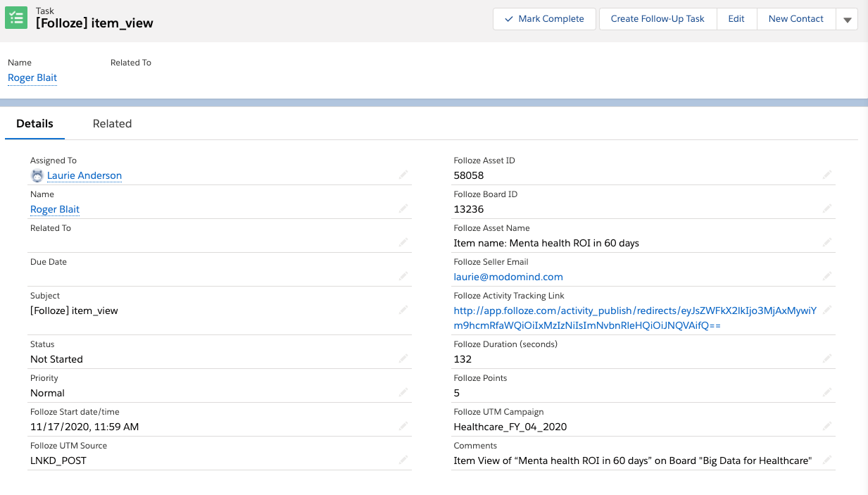868x495 pixels.
Task: Open the additional actions dropdown arrow
Action: 847,19
